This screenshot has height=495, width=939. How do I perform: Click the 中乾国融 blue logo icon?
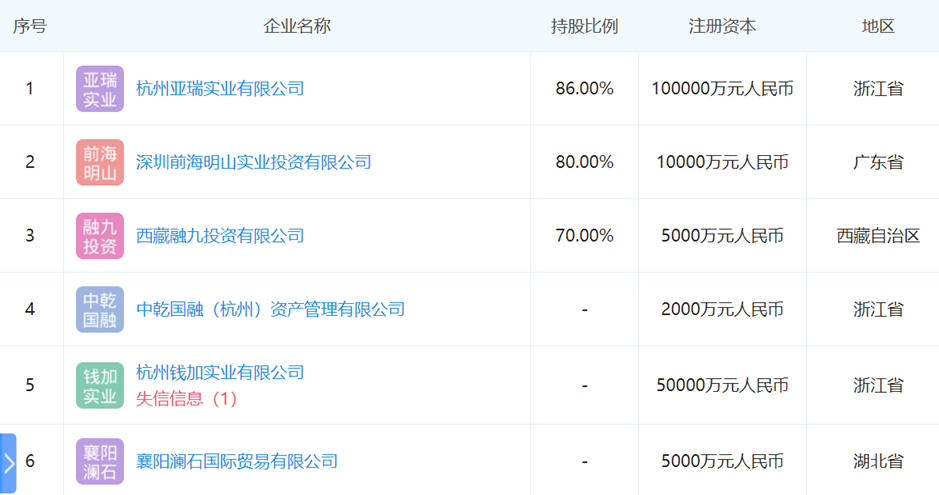[x=100, y=309]
